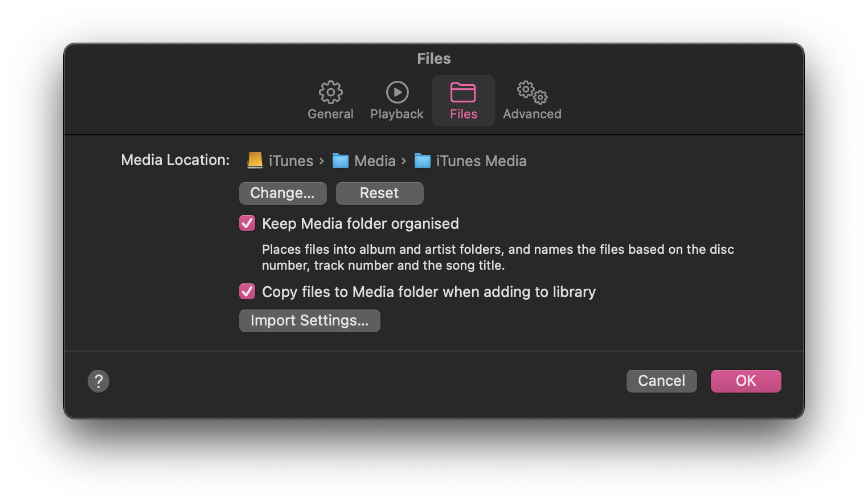Disable Copy files to Media folder checkbox
The height and width of the screenshot is (503, 868).
tap(247, 291)
